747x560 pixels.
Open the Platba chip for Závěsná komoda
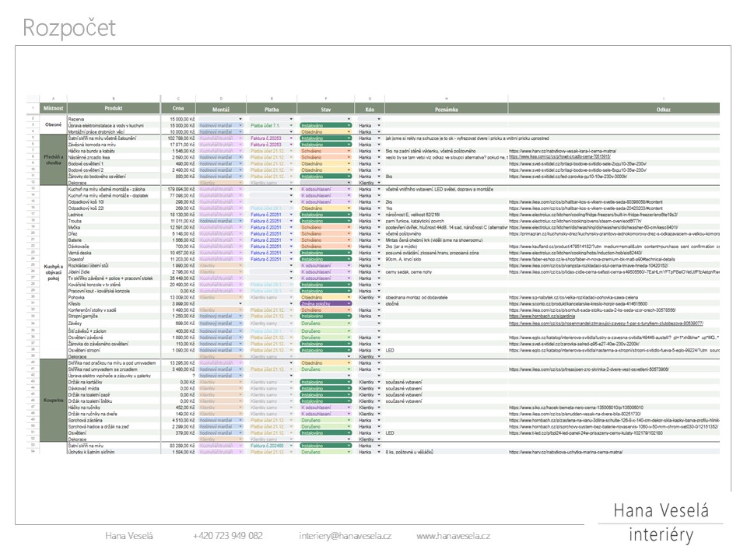[269, 145]
